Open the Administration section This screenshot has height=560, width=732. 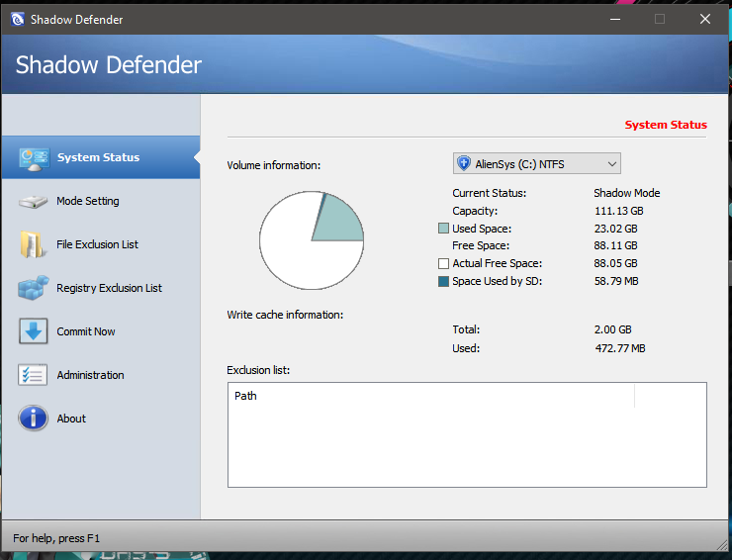click(x=90, y=375)
